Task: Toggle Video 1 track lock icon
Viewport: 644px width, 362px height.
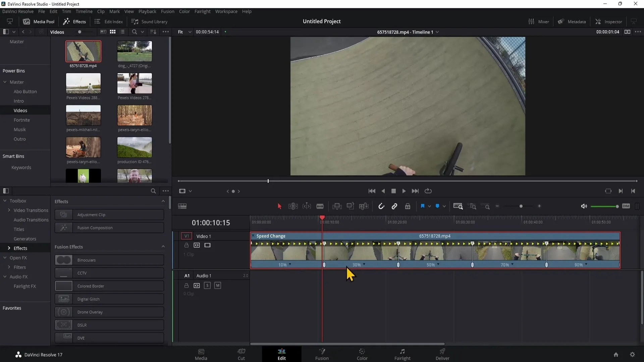Action: point(186,245)
